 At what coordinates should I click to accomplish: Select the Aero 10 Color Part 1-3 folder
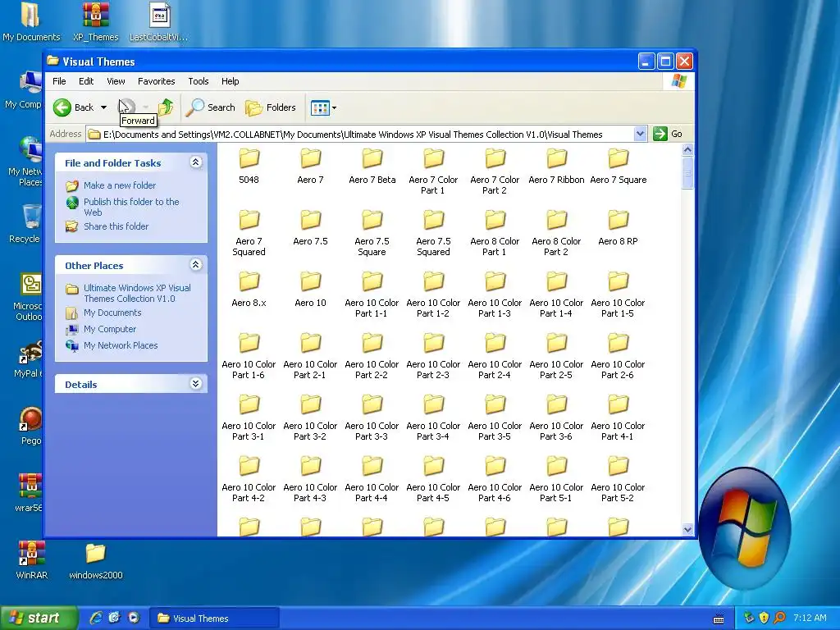pos(495,294)
